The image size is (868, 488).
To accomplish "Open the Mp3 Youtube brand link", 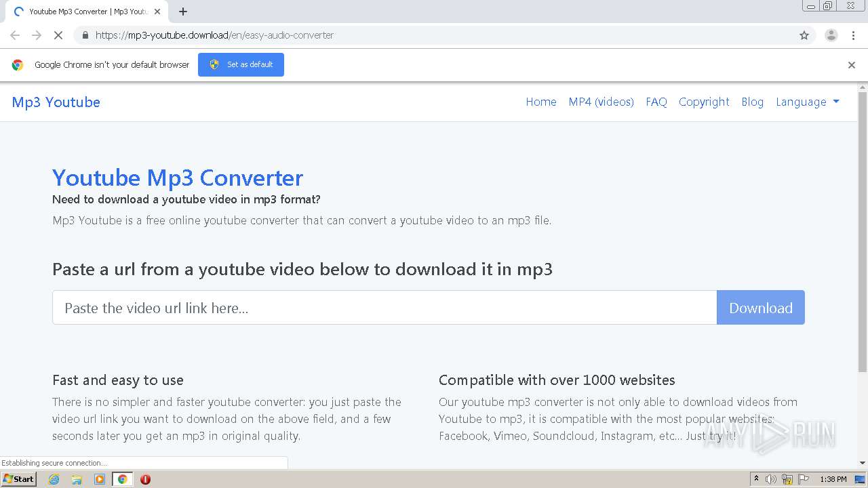I will coord(56,102).
